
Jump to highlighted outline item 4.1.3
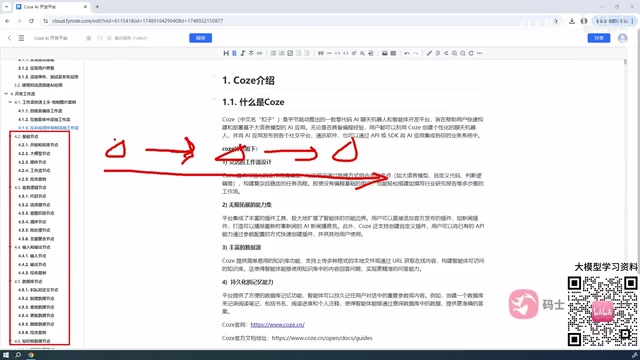click(x=48, y=128)
